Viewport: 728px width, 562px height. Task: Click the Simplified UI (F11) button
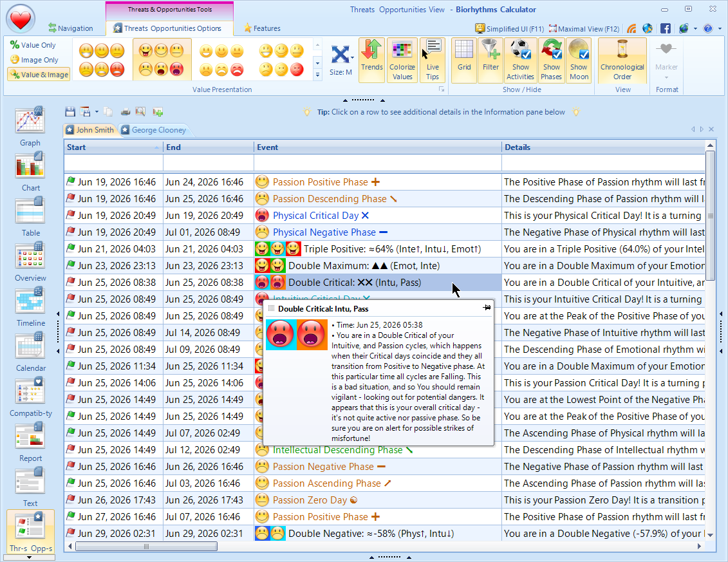[x=509, y=29]
